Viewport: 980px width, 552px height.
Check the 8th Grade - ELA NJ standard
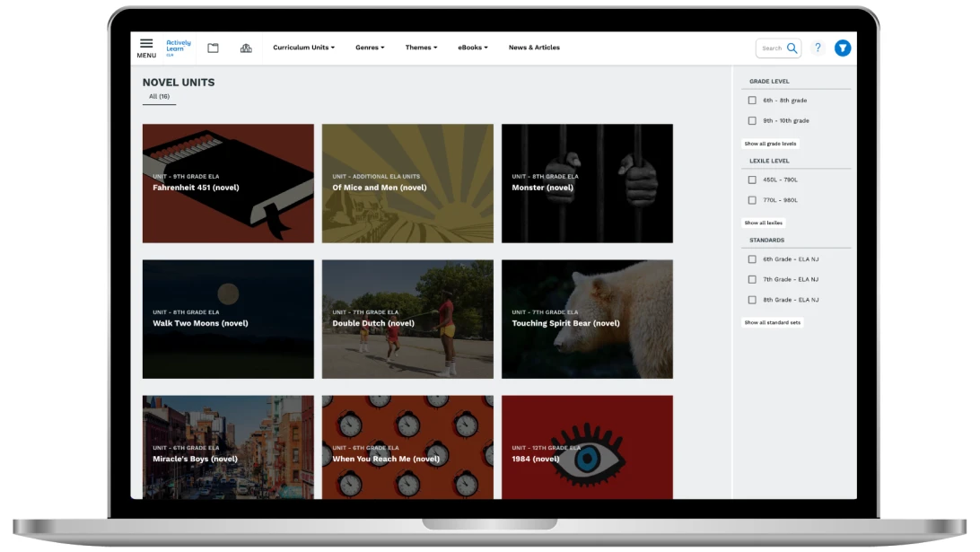752,300
